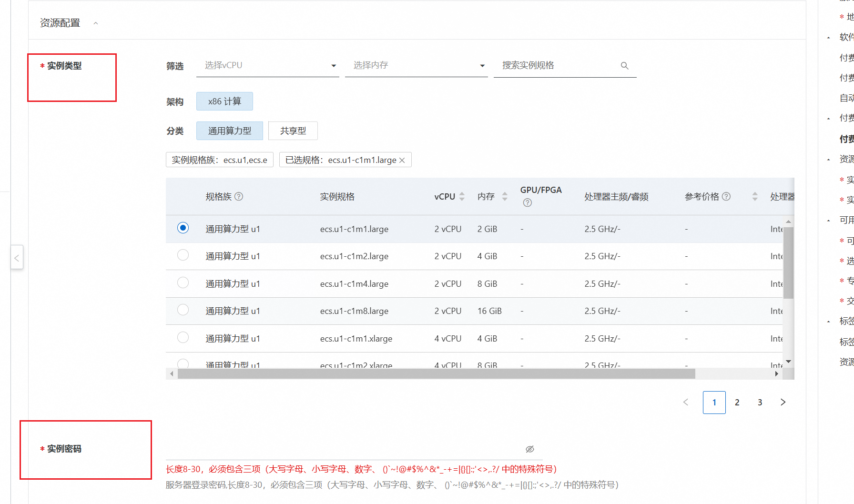
Task: Go to page 2 of instance specs
Action: coord(737,402)
